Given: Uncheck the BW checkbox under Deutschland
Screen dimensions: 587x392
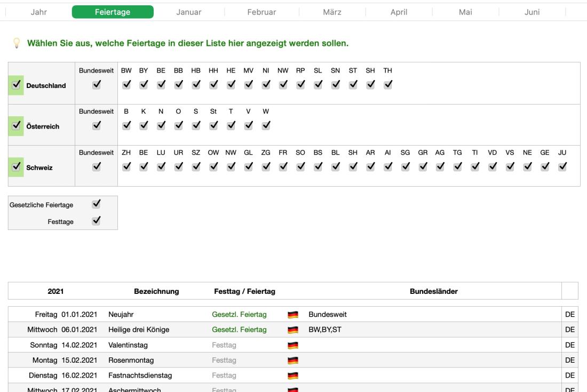Looking at the screenshot, I should [127, 84].
